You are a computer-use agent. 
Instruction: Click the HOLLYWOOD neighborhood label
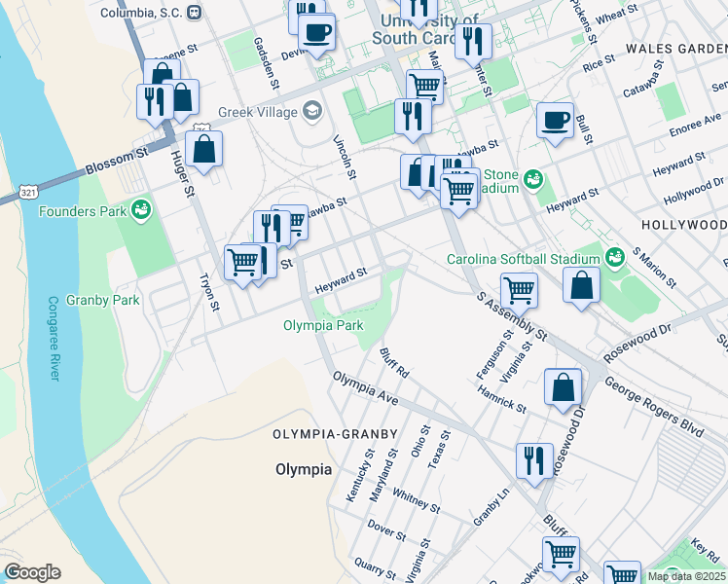click(684, 225)
